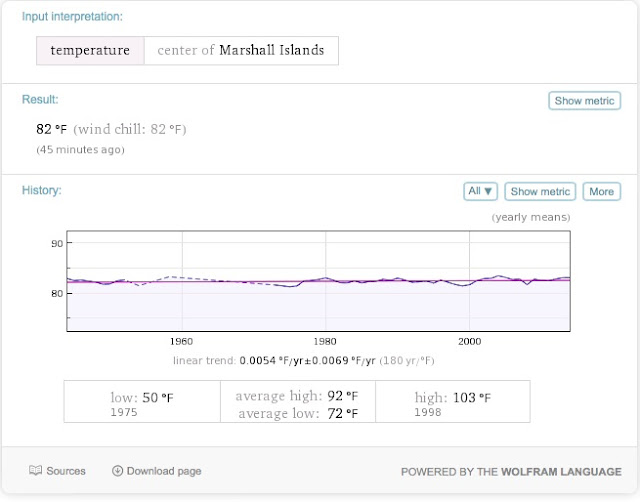Open the All time-range dropdown
The height and width of the screenshot is (502, 640).
tap(481, 191)
